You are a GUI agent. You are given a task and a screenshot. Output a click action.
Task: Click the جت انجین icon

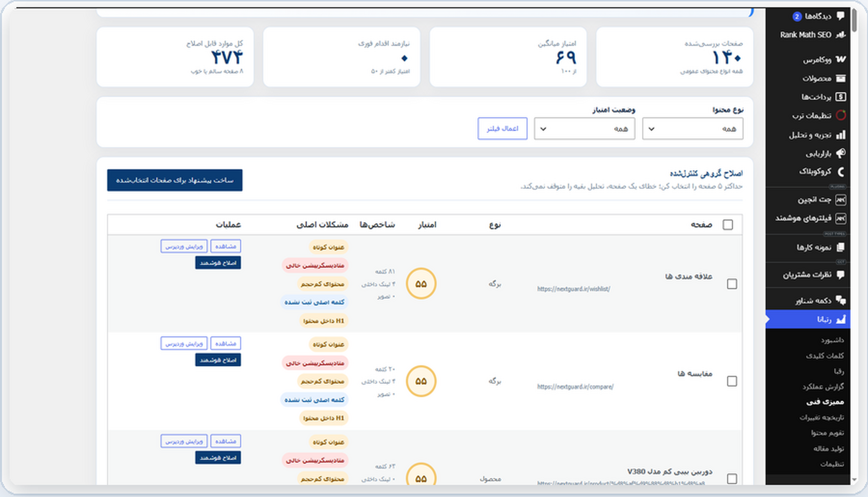pyautogui.click(x=841, y=200)
